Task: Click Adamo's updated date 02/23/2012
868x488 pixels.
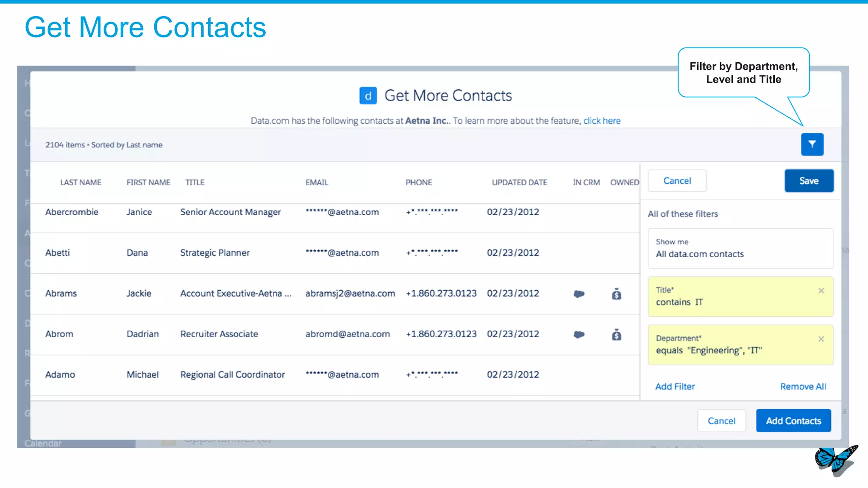Action: (x=513, y=374)
